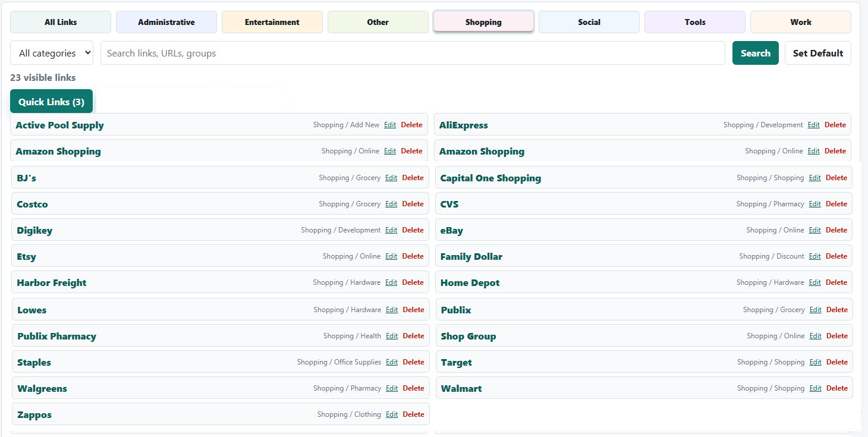
Task: Open the Target link
Action: click(x=457, y=362)
